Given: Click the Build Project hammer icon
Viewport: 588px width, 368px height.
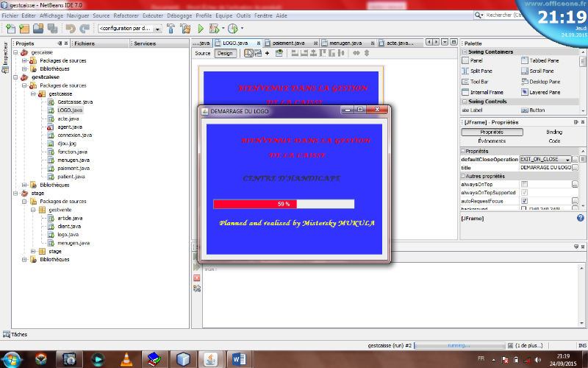Looking at the screenshot, I should click(x=171, y=29).
